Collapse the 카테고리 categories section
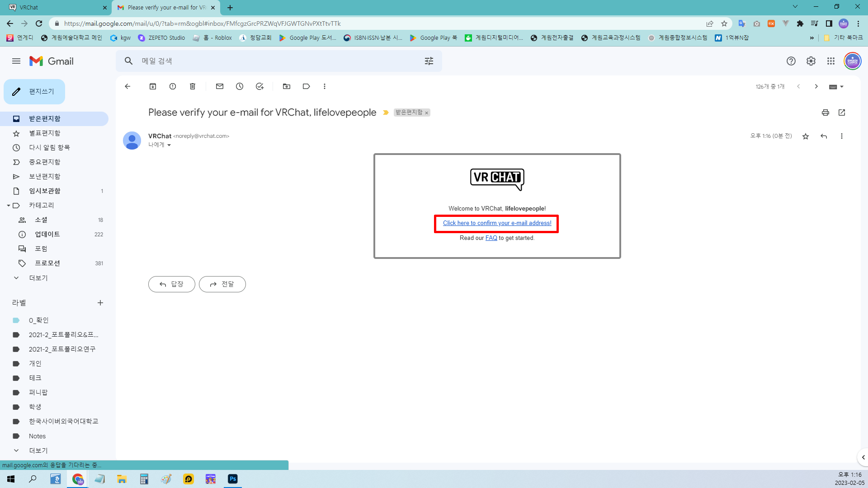 click(x=8, y=206)
